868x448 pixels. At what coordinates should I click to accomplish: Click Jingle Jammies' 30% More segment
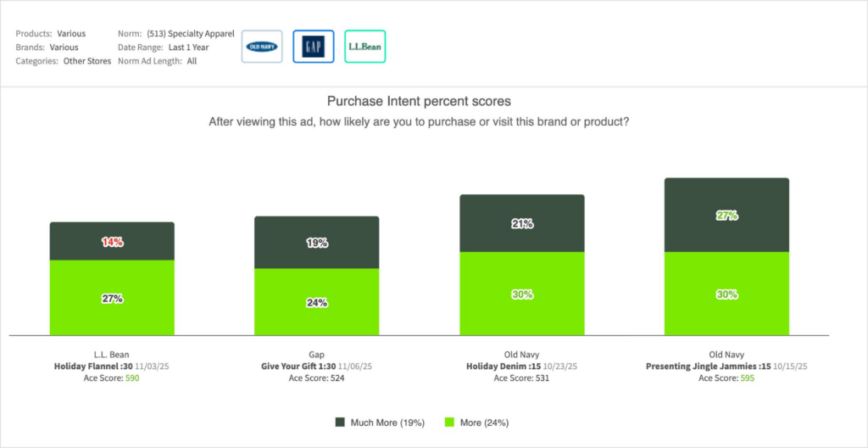[x=726, y=294]
